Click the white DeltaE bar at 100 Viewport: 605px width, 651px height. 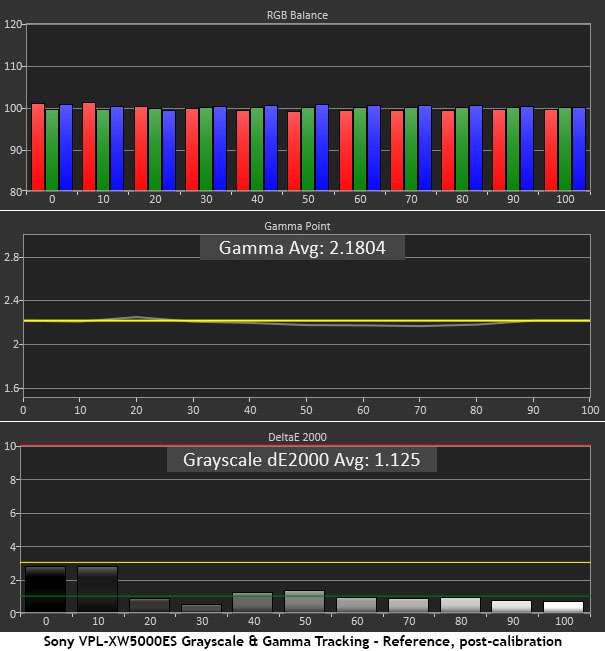point(563,607)
